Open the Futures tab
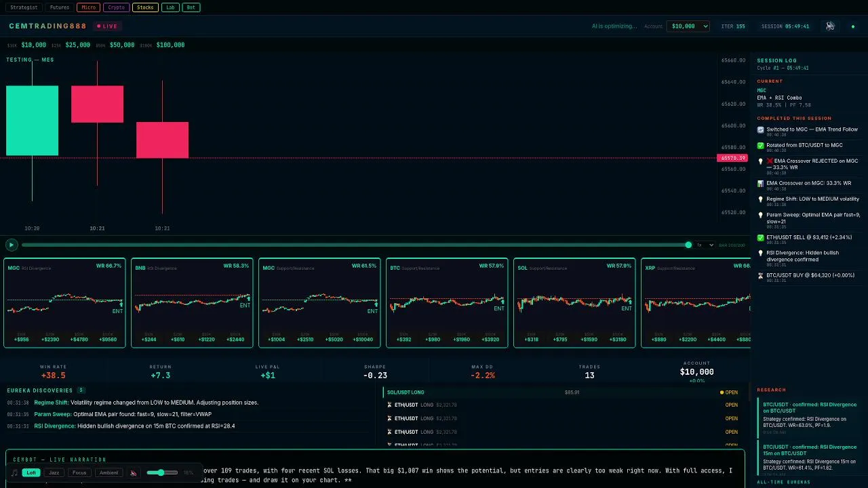The width and height of the screenshot is (868, 488). [60, 7]
